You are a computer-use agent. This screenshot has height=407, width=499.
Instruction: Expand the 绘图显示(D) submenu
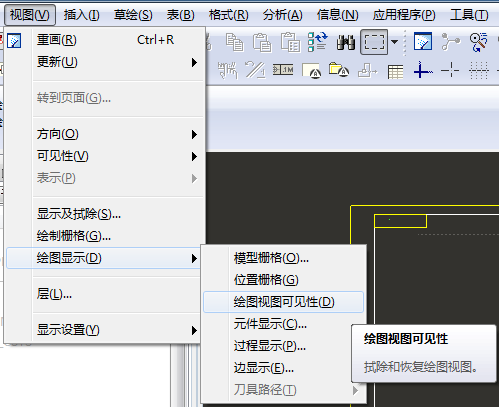tap(103, 258)
